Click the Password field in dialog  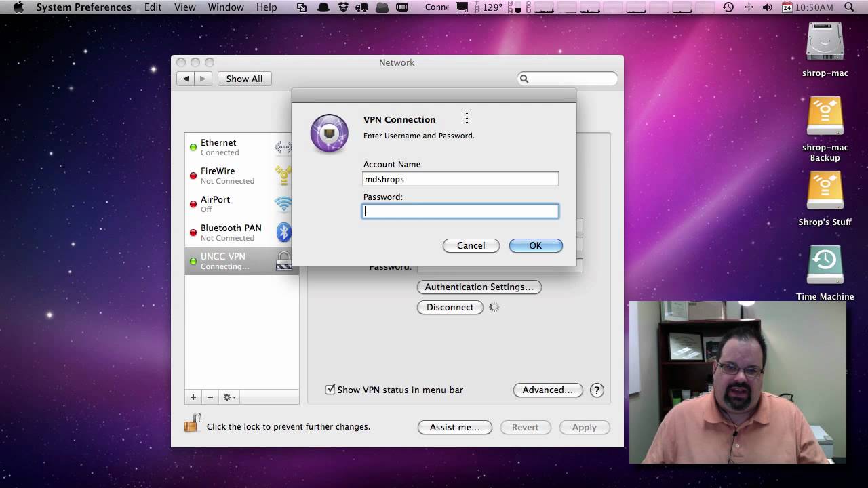point(460,211)
